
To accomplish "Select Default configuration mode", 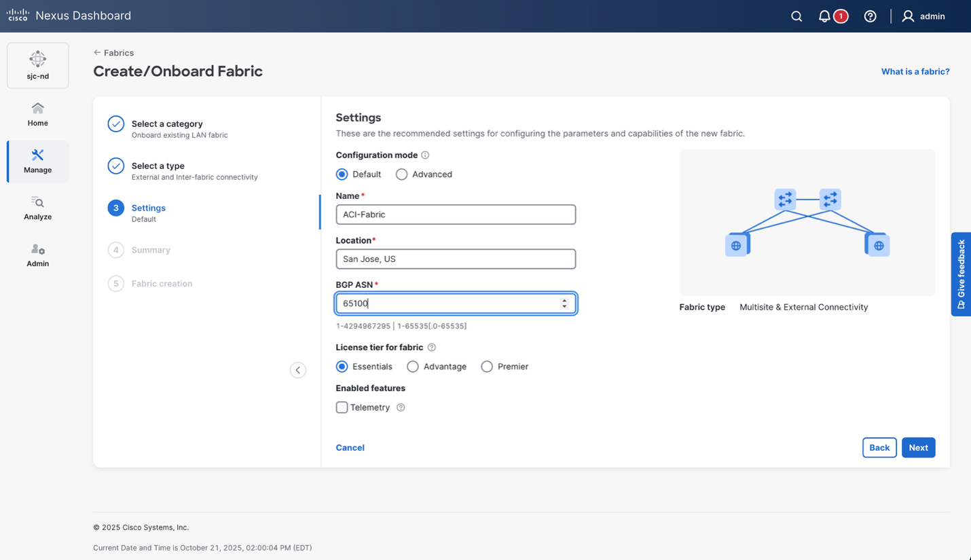I will pyautogui.click(x=342, y=174).
